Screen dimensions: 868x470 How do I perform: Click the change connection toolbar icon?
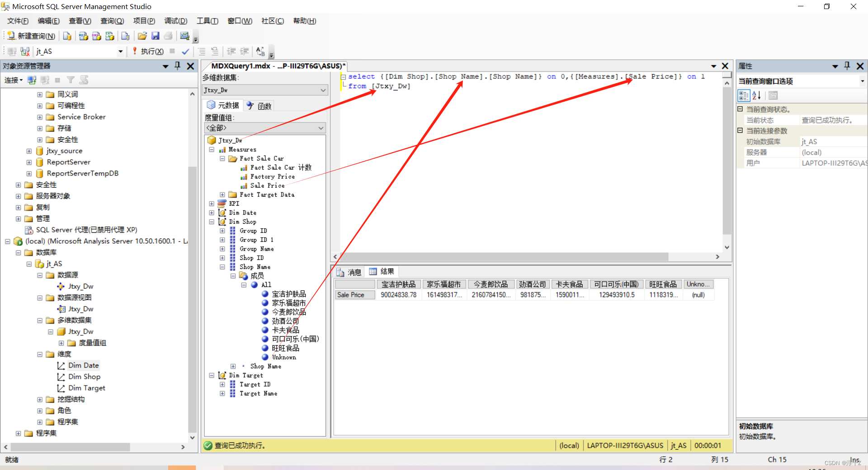(x=25, y=52)
